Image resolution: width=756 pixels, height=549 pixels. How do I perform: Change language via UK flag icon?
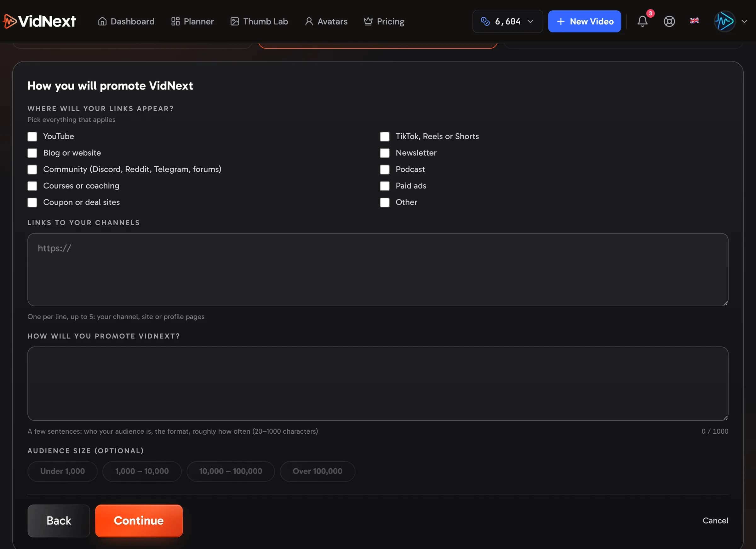tap(694, 21)
